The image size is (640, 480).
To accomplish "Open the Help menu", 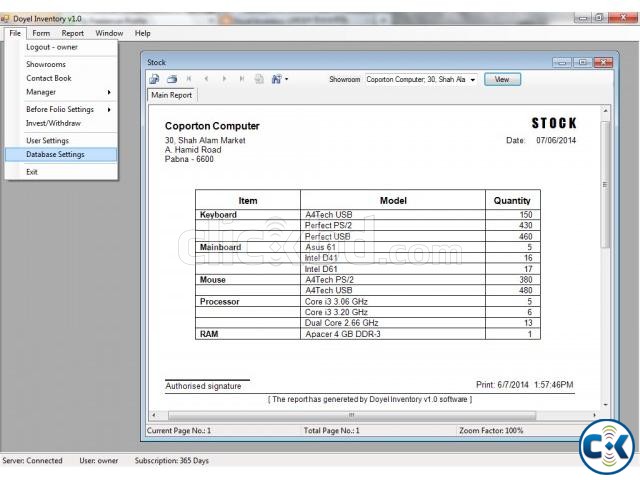I will [x=142, y=33].
